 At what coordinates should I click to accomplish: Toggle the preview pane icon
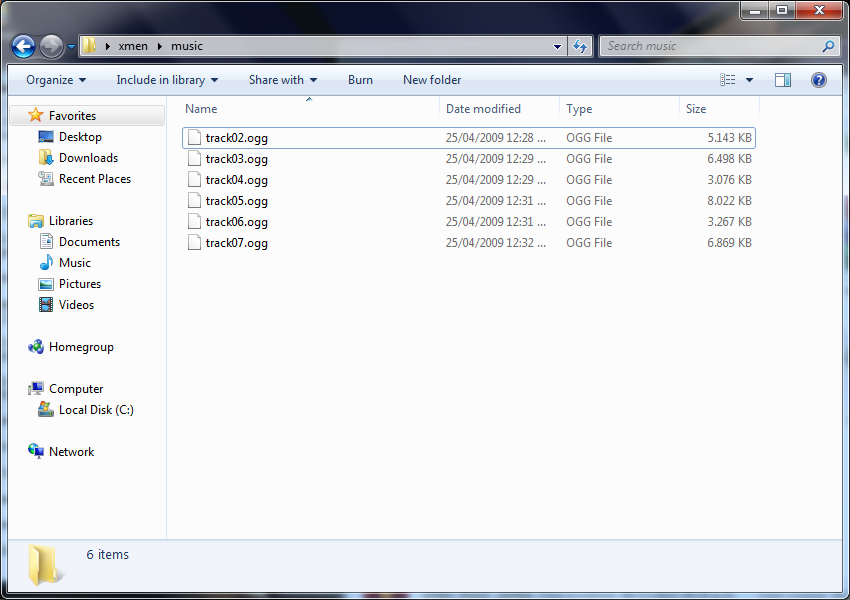click(x=783, y=80)
